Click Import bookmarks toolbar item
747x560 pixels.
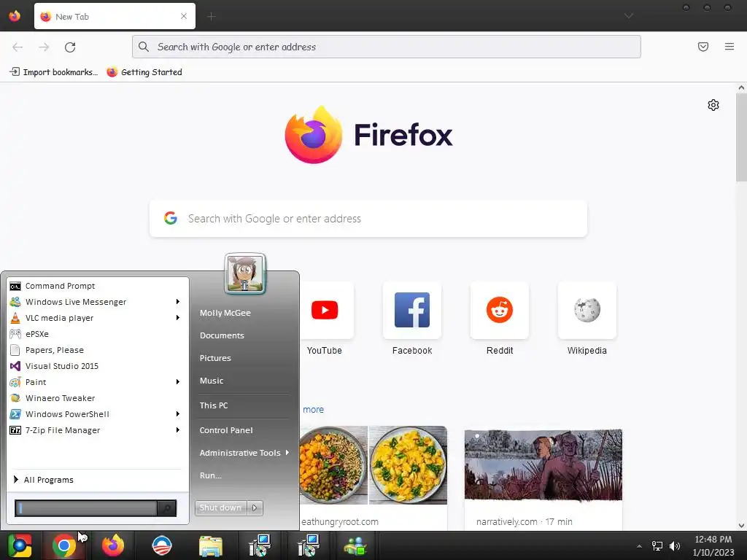point(54,72)
